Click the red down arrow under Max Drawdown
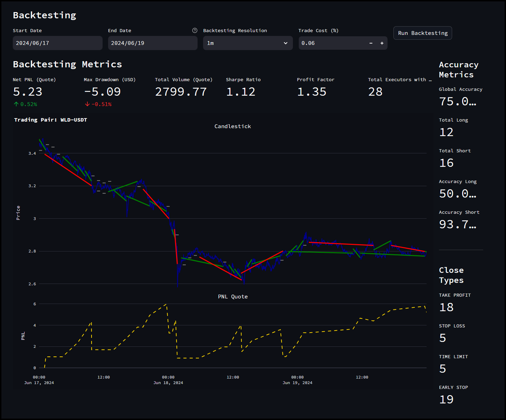The image size is (506, 420). click(x=87, y=104)
